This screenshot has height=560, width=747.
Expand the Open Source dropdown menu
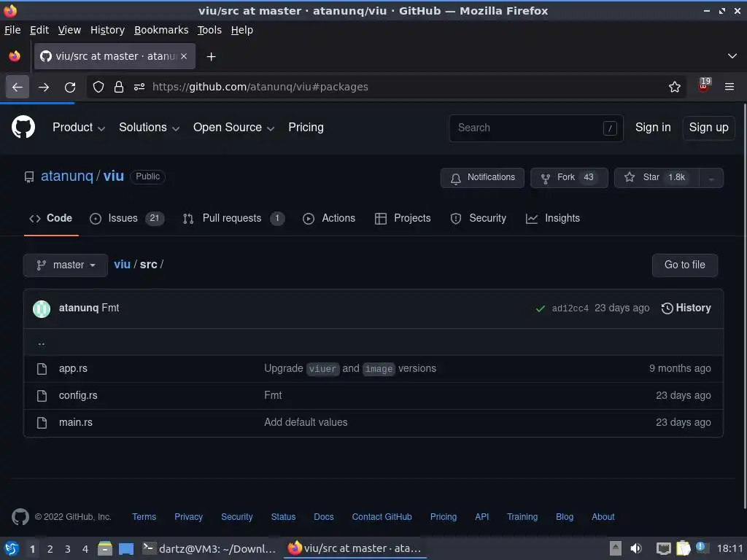coord(233,128)
